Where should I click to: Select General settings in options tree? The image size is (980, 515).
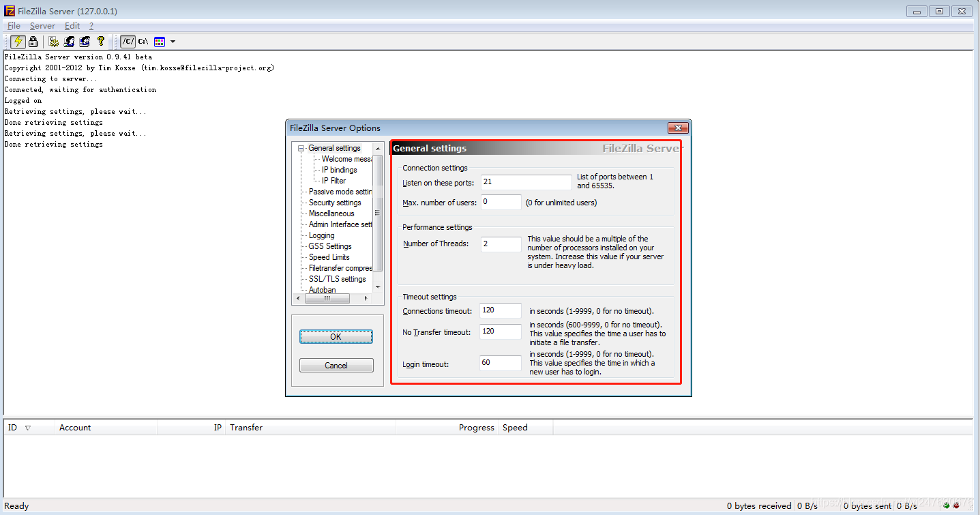click(334, 148)
